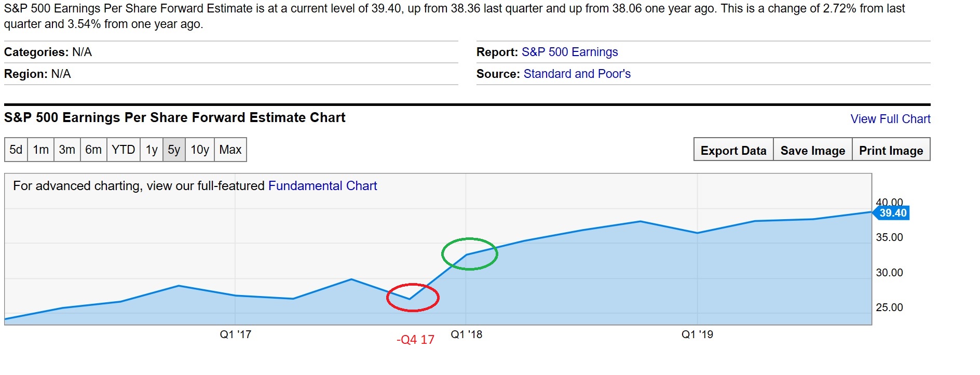This screenshot has width=980, height=375.
Task: Choose the 6m chart range
Action: click(93, 150)
